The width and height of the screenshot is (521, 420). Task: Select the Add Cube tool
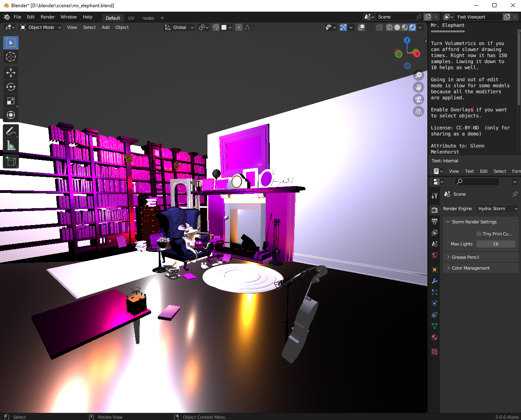(x=11, y=162)
